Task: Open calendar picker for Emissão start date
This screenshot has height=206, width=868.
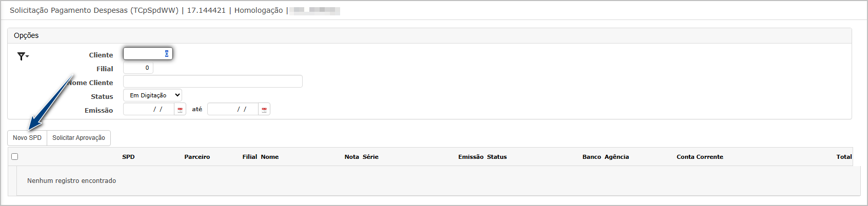Action: 180,109
